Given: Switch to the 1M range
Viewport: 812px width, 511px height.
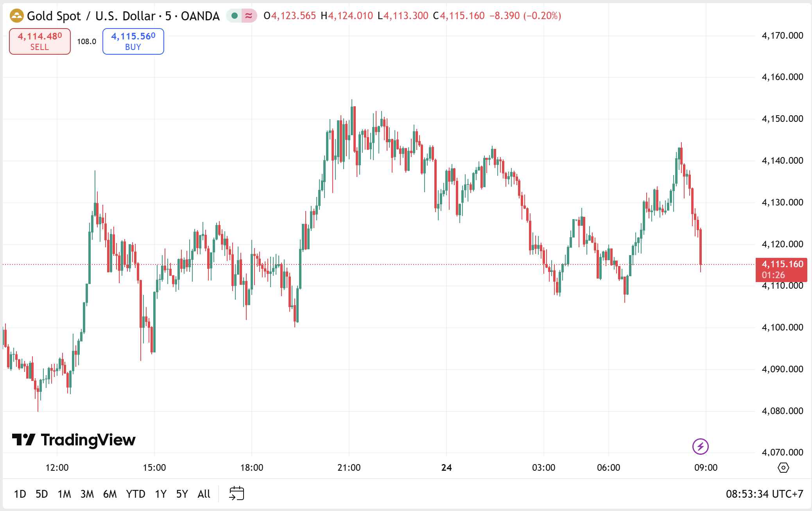Looking at the screenshot, I should 65,494.
